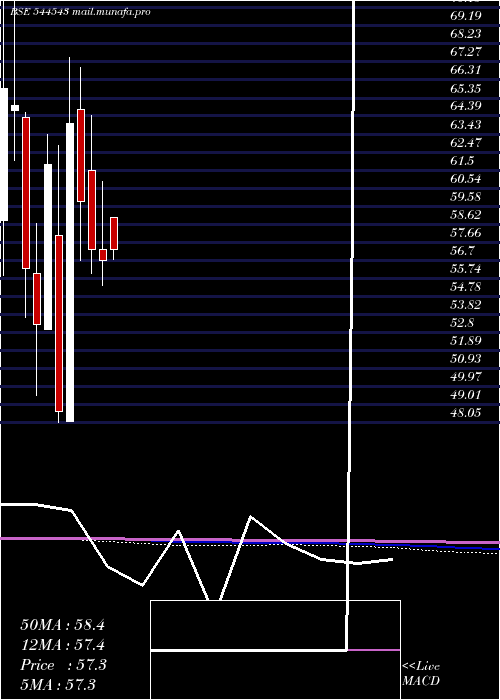Click the '12MA : 57.4' indicator text
The height and width of the screenshot is (700, 500).
(x=62, y=645)
